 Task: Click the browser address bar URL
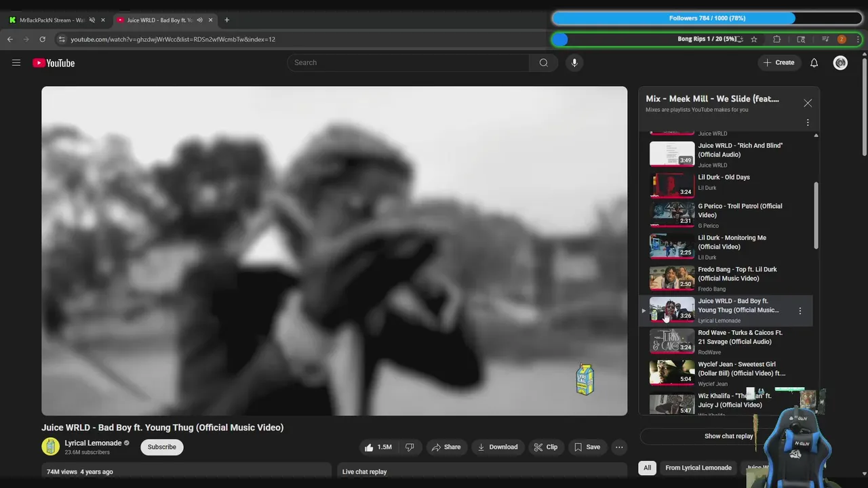point(173,39)
